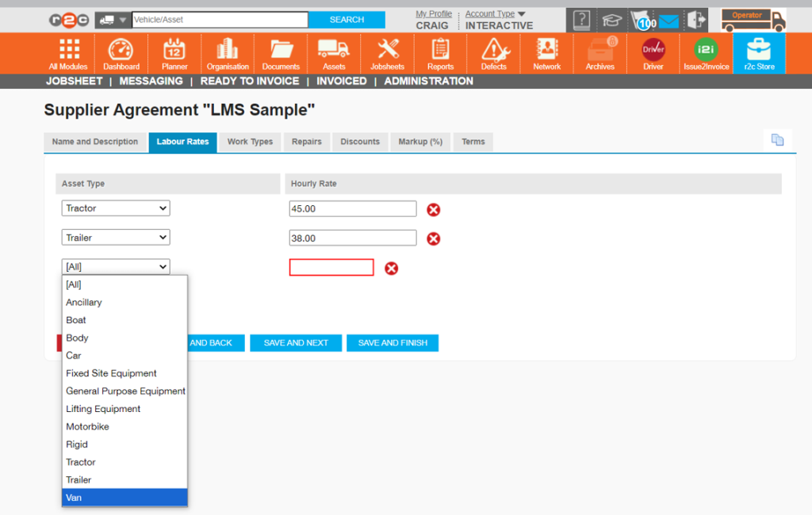Choose Van from the asset list
The width and height of the screenshot is (812, 515).
point(124,498)
